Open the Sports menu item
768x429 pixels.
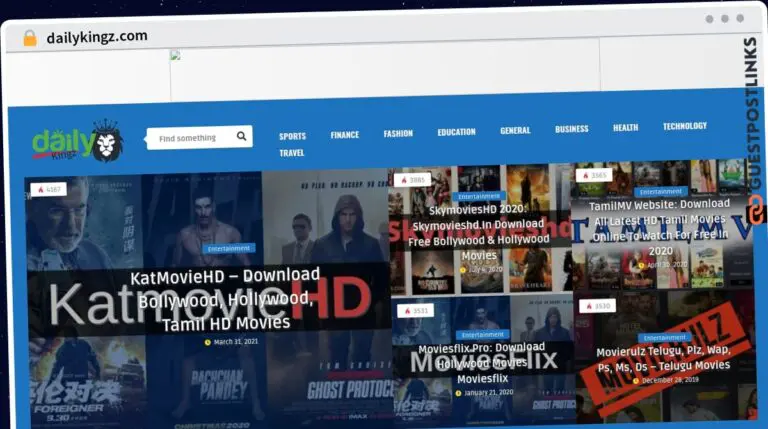pyautogui.click(x=292, y=136)
